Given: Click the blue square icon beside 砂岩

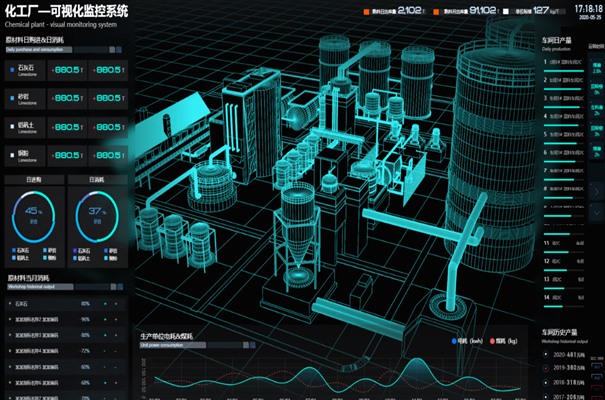Looking at the screenshot, I should [x=12, y=98].
